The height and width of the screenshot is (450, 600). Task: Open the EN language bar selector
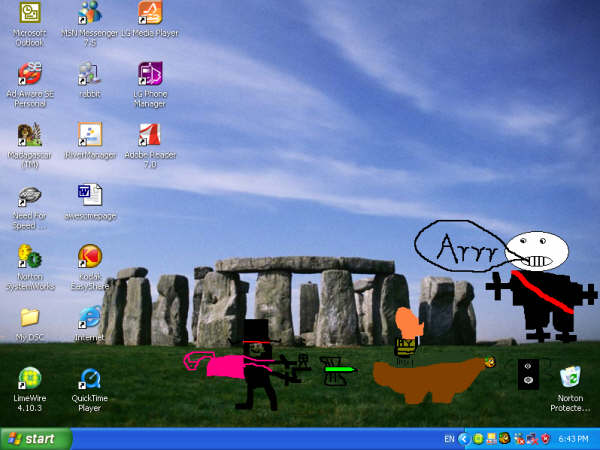tap(449, 439)
